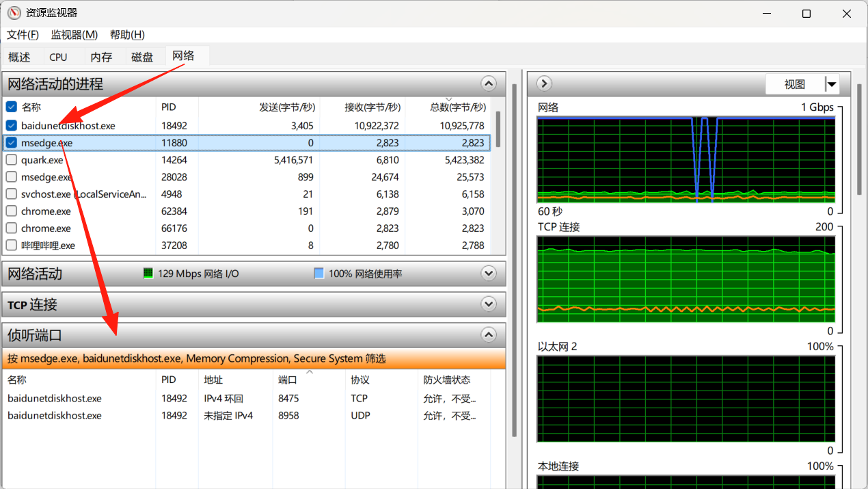868x489 pixels.
Task: Click the 网络 throughput graph
Action: 686,159
